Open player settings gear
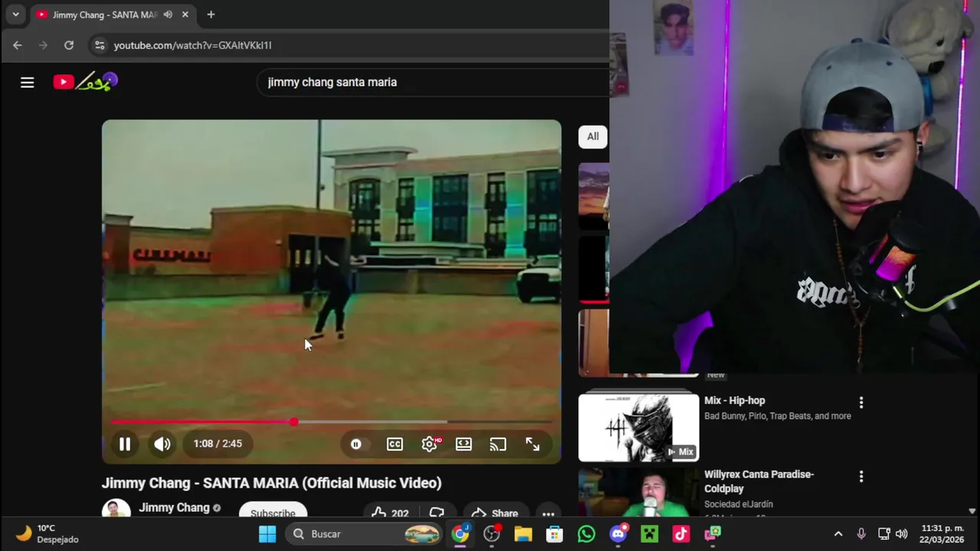The image size is (980, 551). (x=430, y=444)
